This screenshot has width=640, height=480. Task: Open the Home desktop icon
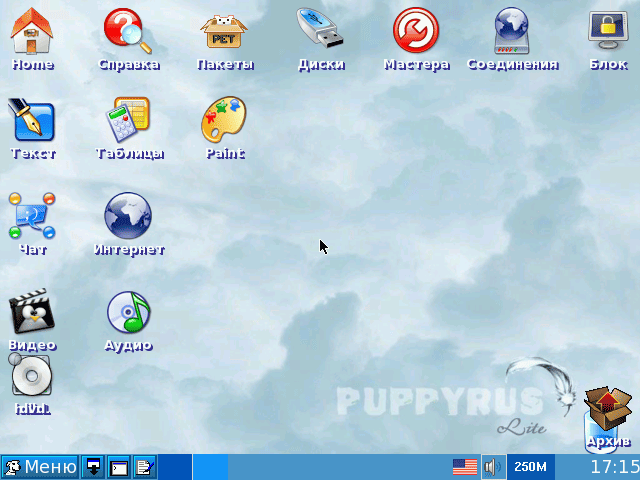32,31
